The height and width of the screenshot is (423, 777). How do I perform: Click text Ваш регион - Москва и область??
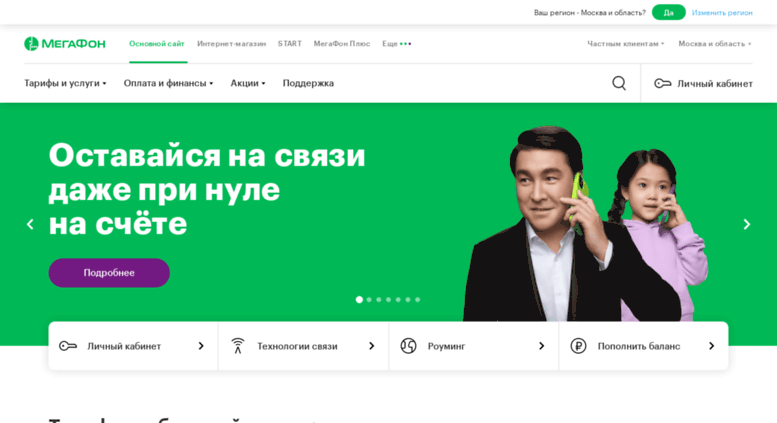[590, 12]
